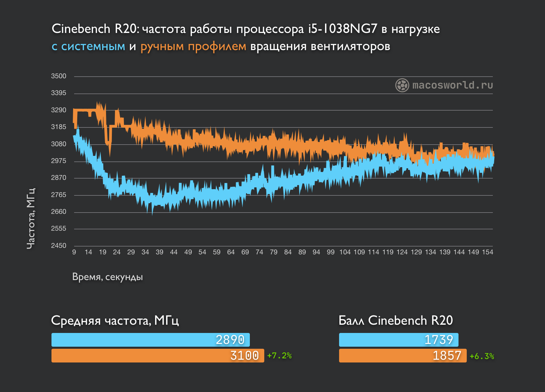Click the 79 tick on time axis
This screenshot has width=545, height=392.
(x=274, y=252)
